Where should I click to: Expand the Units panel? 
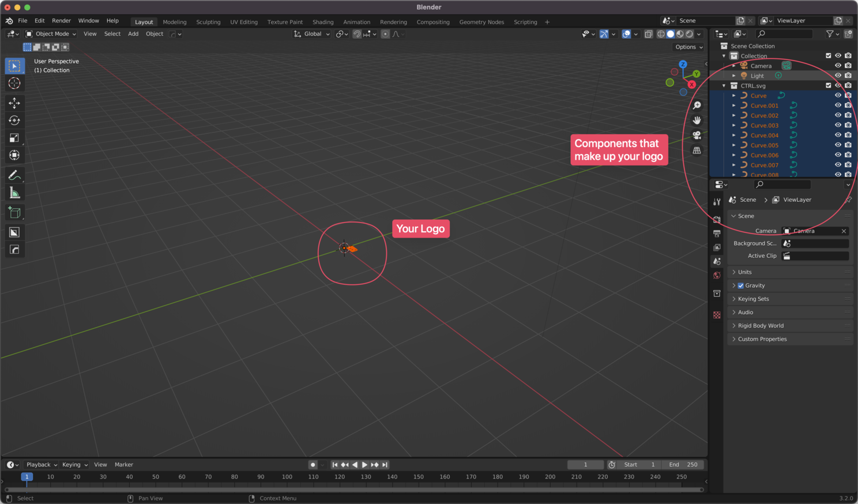click(790, 272)
